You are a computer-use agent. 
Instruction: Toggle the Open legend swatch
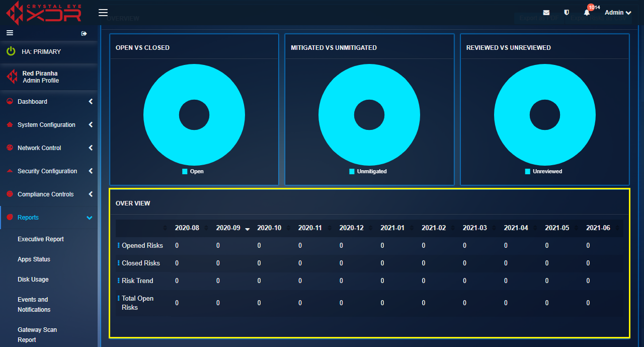(x=185, y=172)
